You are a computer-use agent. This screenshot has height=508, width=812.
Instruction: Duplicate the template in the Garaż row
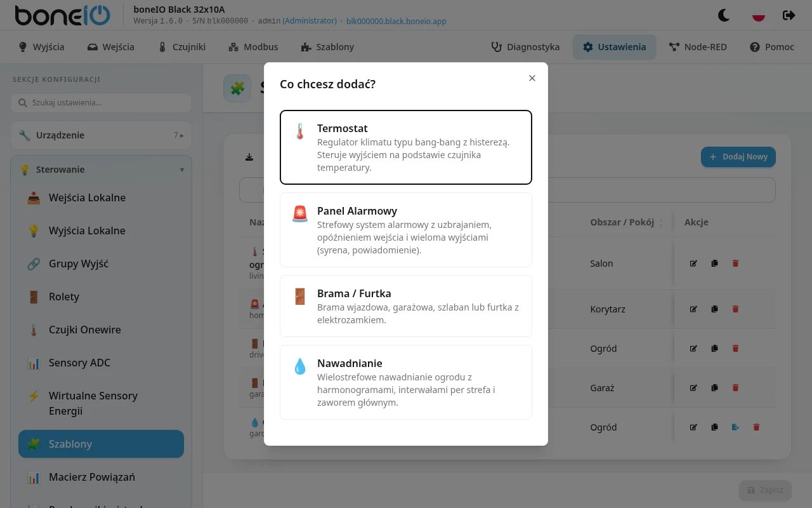(714, 387)
